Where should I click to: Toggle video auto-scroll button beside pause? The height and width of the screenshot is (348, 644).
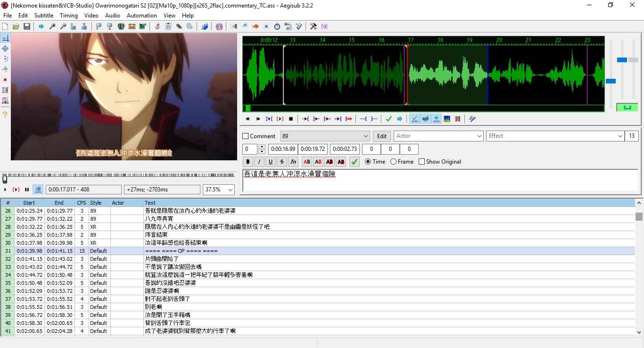(x=38, y=190)
